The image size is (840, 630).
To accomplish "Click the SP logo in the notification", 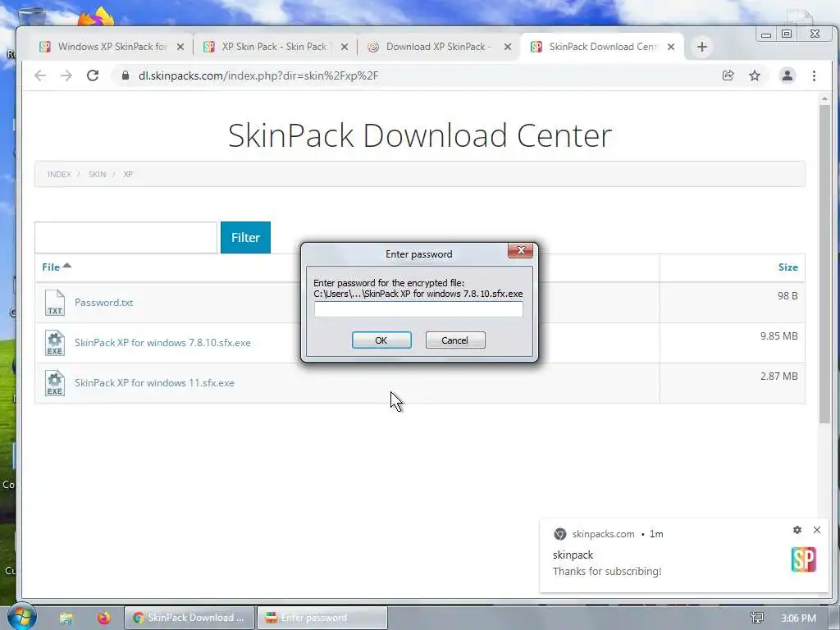I will (x=803, y=559).
